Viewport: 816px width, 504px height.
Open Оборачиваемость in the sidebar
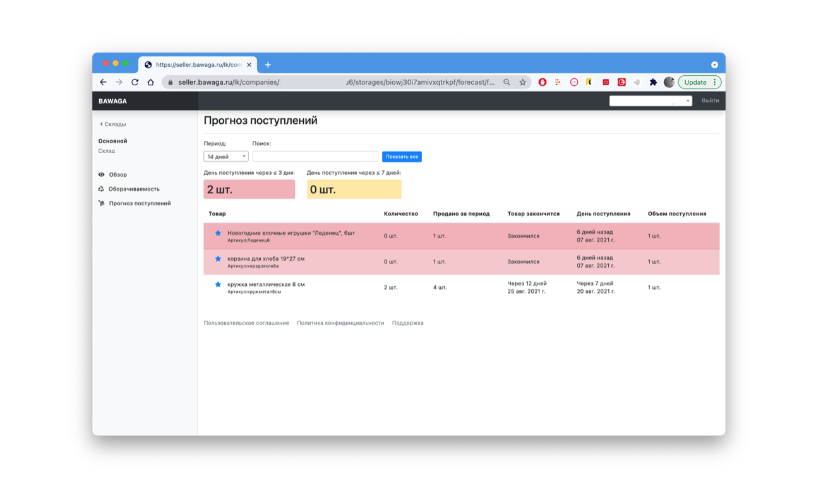pos(134,189)
